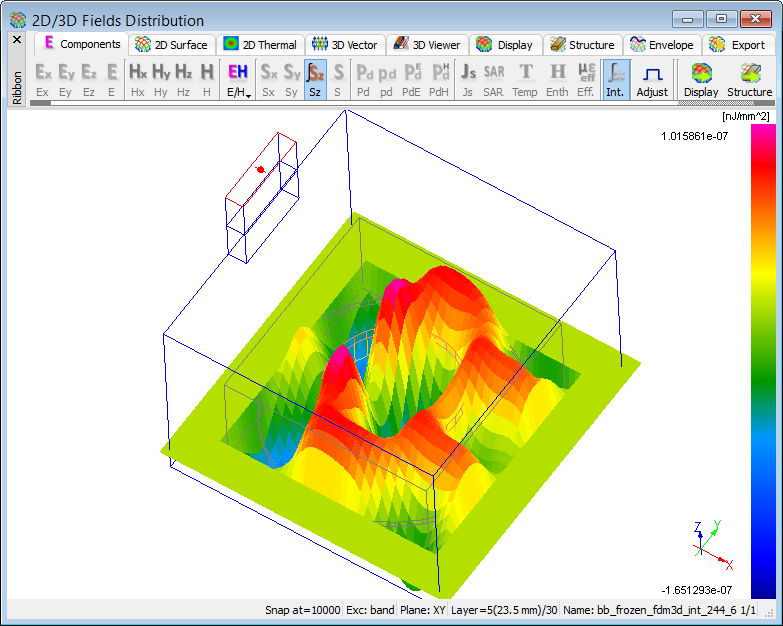Open the 3D Vector tab

click(x=344, y=45)
